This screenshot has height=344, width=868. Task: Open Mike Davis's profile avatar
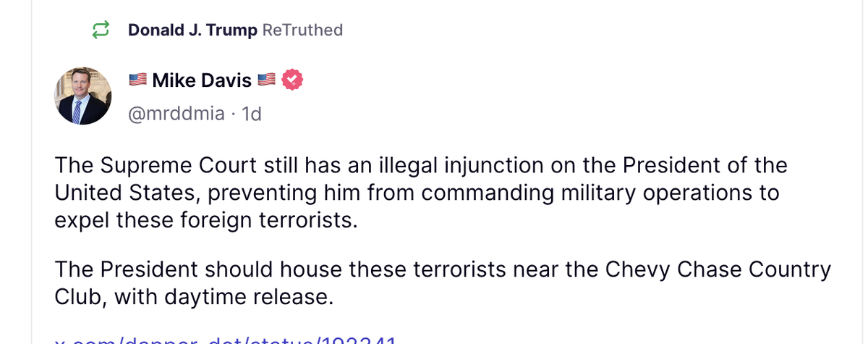click(x=83, y=96)
